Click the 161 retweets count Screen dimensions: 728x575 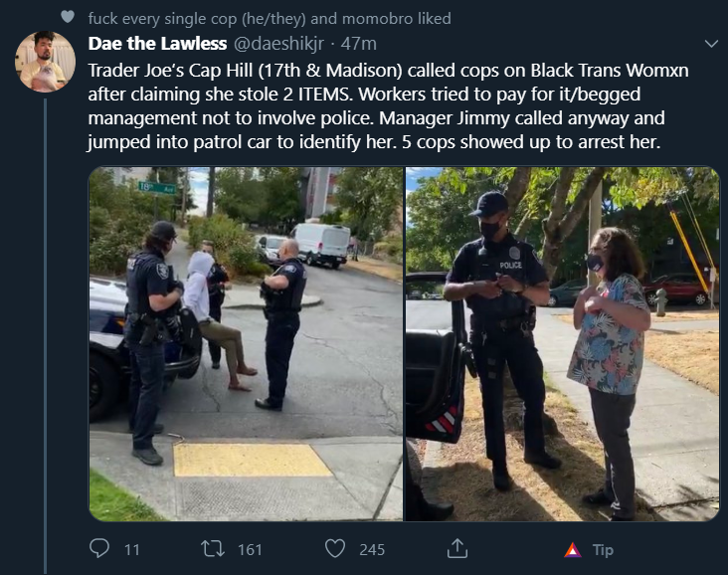coord(250,550)
